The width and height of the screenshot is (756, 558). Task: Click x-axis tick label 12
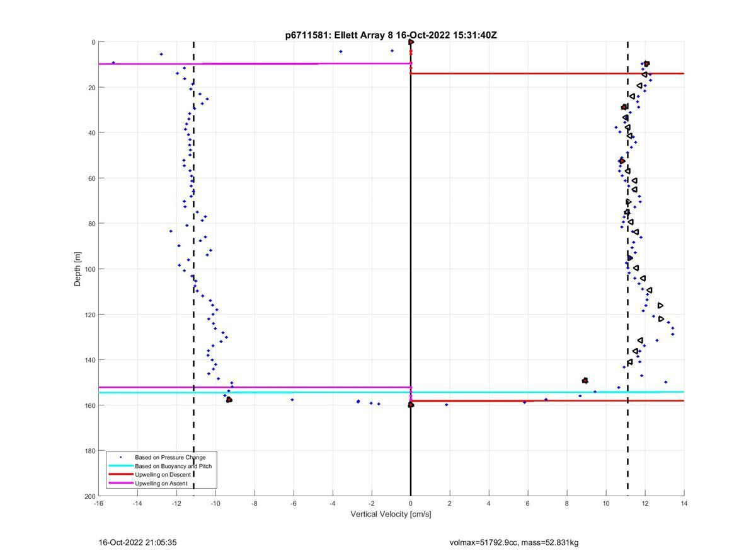point(645,503)
